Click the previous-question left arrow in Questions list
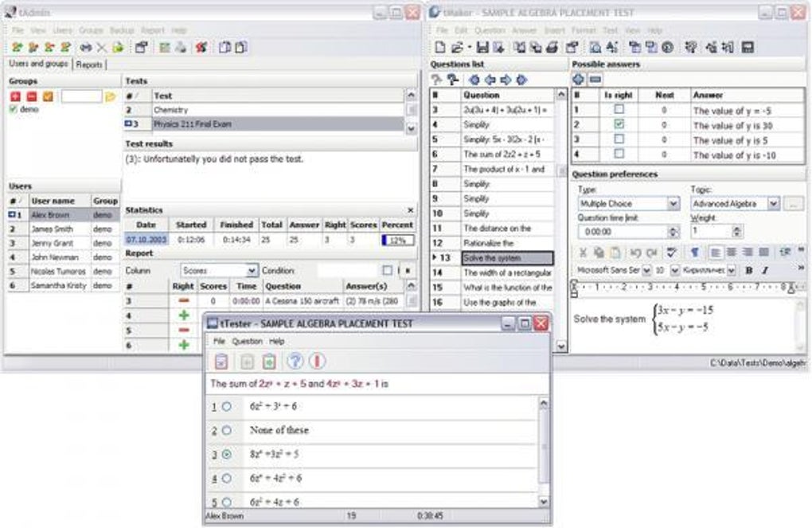812x528 pixels. pyautogui.click(x=490, y=80)
